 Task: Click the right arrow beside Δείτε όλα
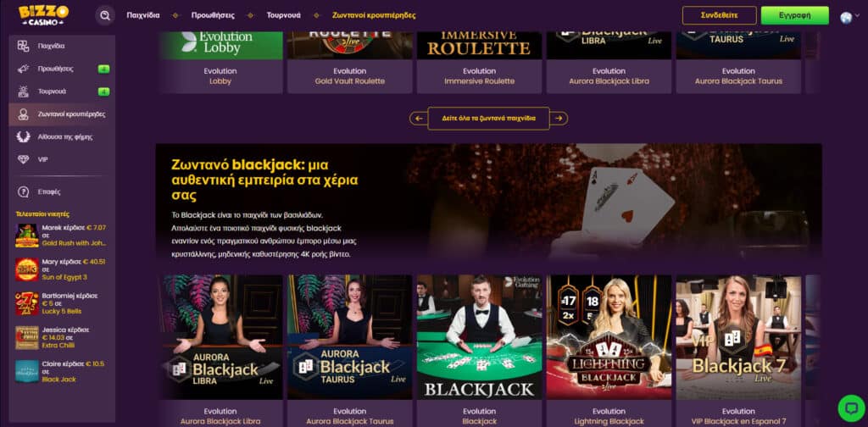click(559, 119)
